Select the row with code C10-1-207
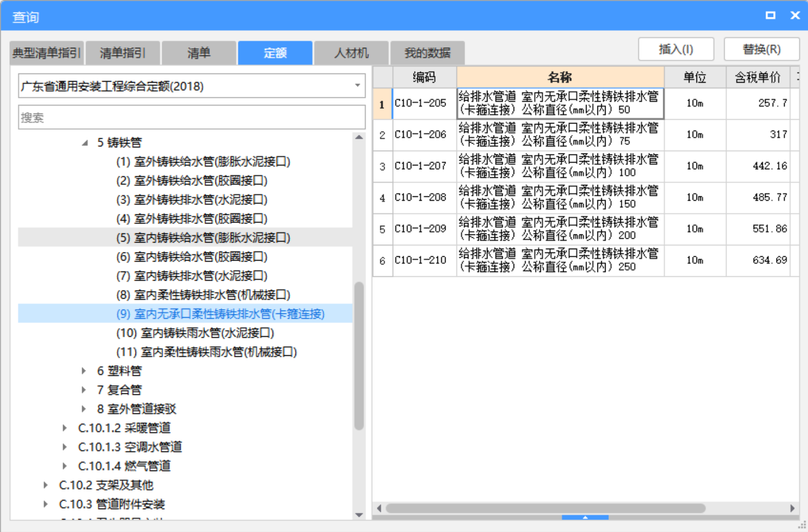 click(420, 166)
